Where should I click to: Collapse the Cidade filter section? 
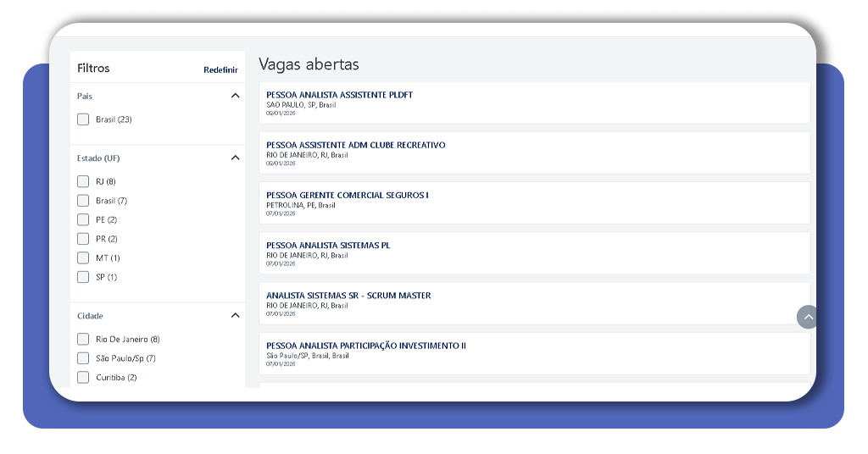tap(235, 315)
